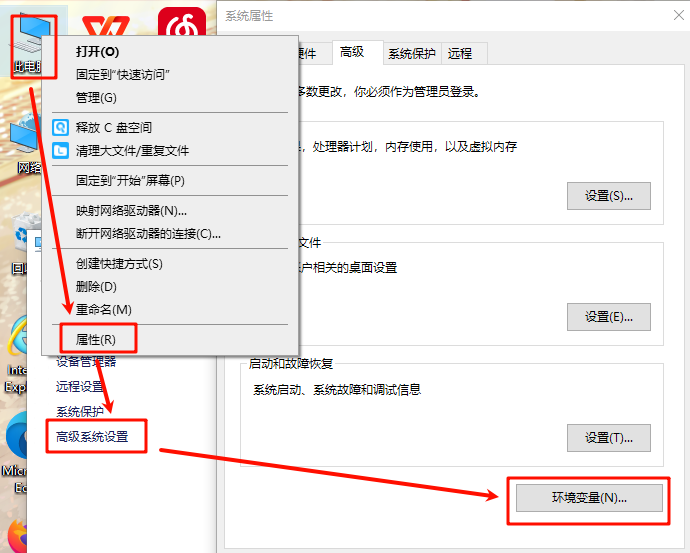The width and height of the screenshot is (690, 553).
Task: Click 设置(T)... under 启动和故障恢复
Action: point(608,438)
